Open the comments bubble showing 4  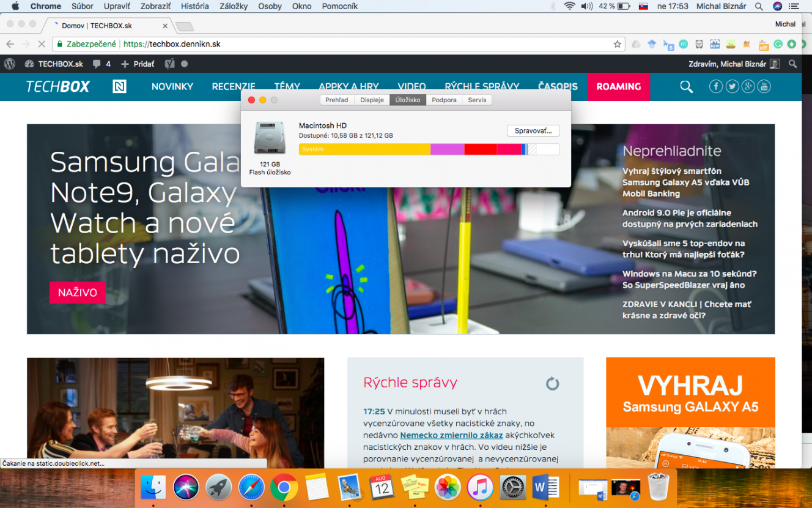click(102, 64)
